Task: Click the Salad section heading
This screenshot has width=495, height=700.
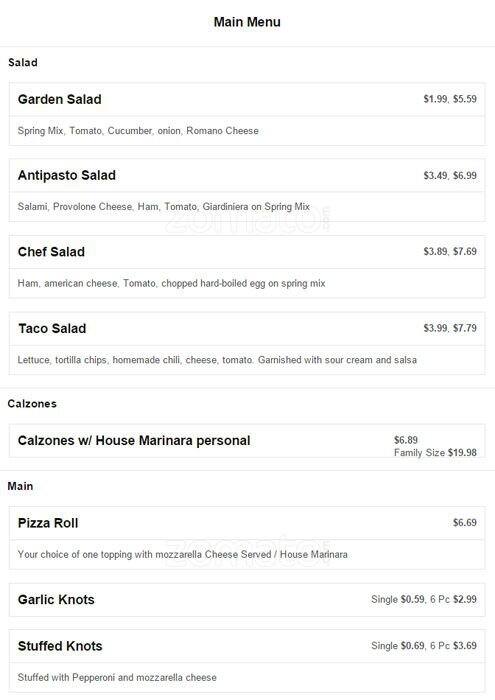Action: pos(23,62)
